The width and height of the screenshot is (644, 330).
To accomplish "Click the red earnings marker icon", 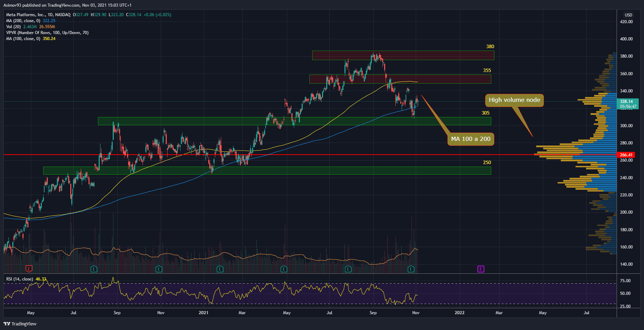I will point(29,269).
